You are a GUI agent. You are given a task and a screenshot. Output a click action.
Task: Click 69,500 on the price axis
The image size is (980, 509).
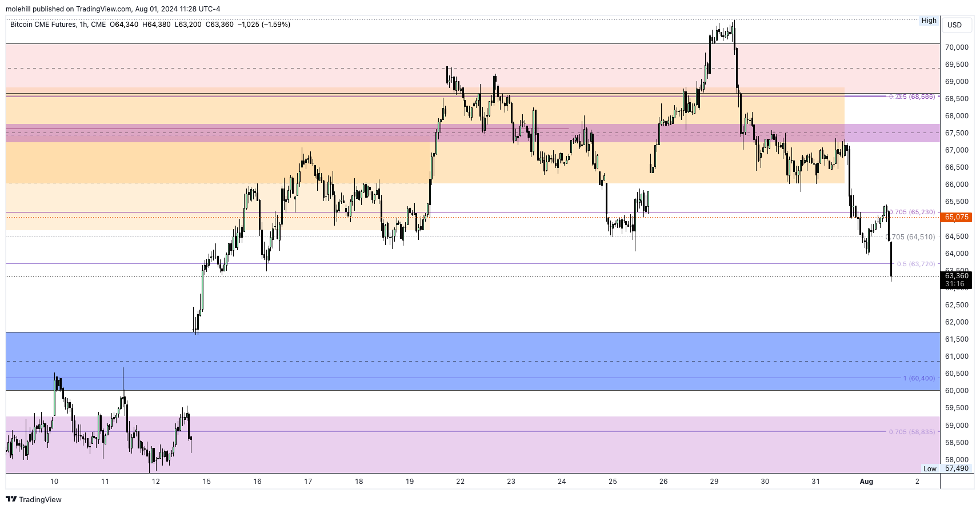coord(957,65)
